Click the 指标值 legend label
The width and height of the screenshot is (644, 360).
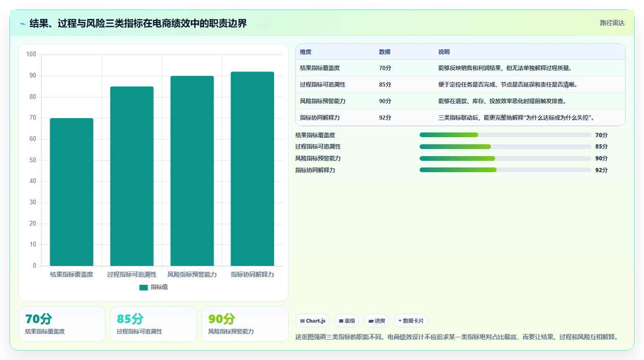[x=159, y=287]
